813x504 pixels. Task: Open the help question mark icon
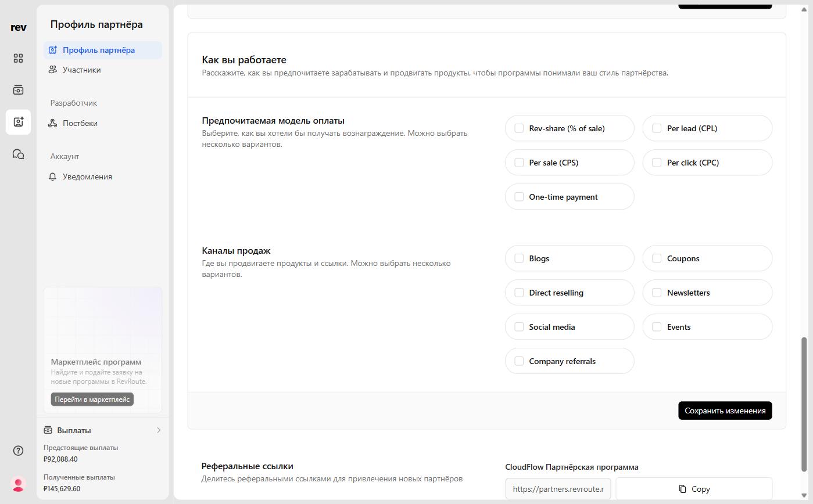point(19,451)
